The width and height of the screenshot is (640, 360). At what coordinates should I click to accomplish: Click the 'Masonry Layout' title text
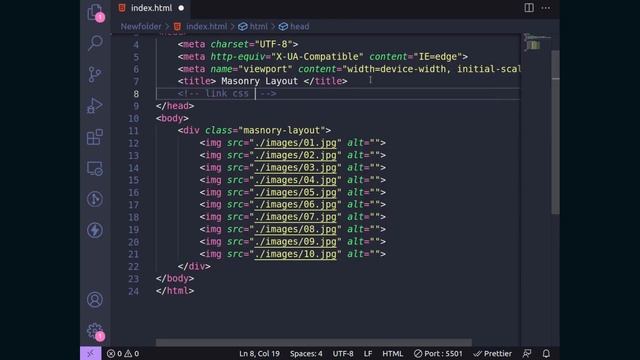[x=260, y=81]
